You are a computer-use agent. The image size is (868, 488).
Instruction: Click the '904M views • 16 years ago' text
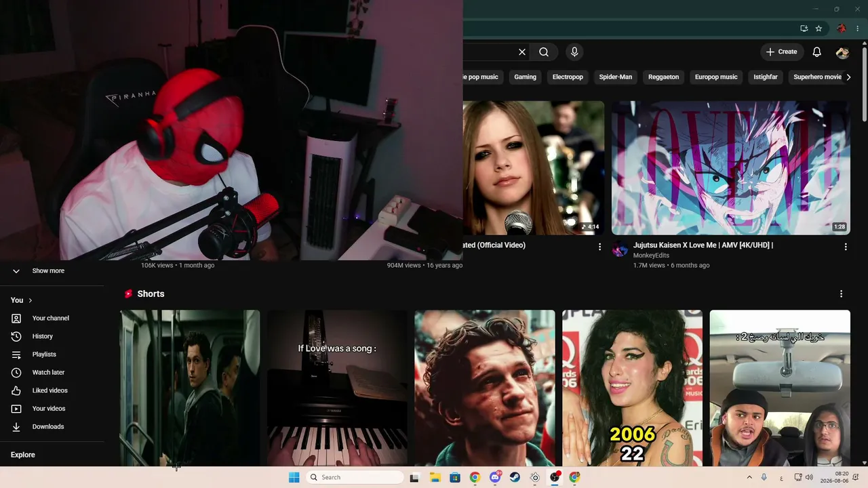(425, 266)
